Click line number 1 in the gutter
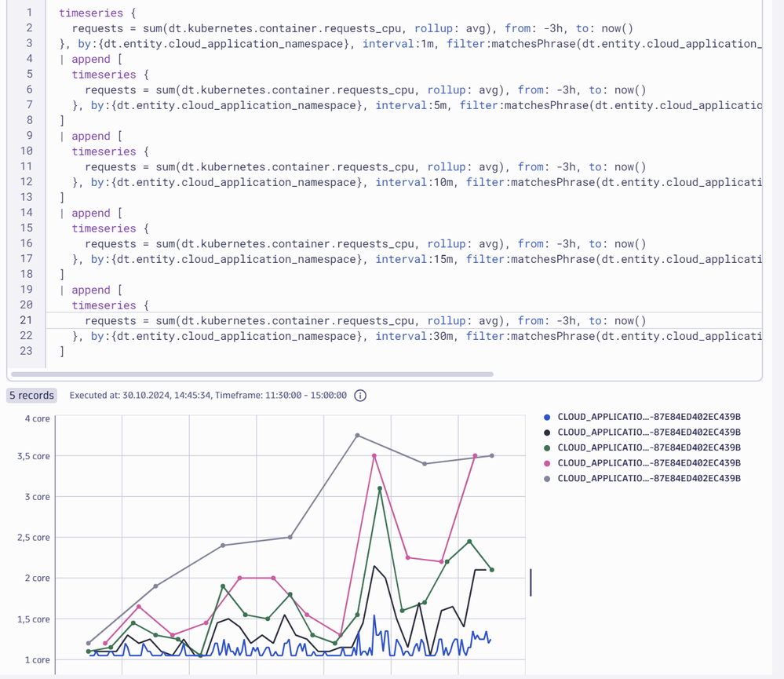Image resolution: width=784 pixels, height=679 pixels. pos(29,13)
